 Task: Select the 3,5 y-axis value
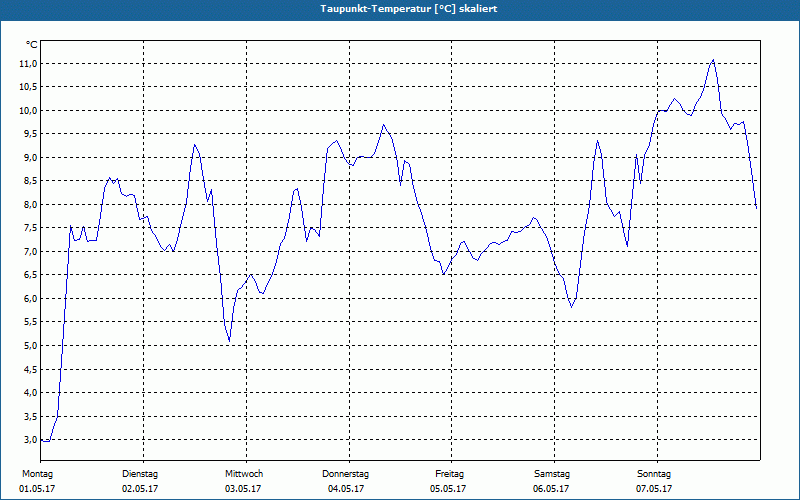tap(30, 416)
